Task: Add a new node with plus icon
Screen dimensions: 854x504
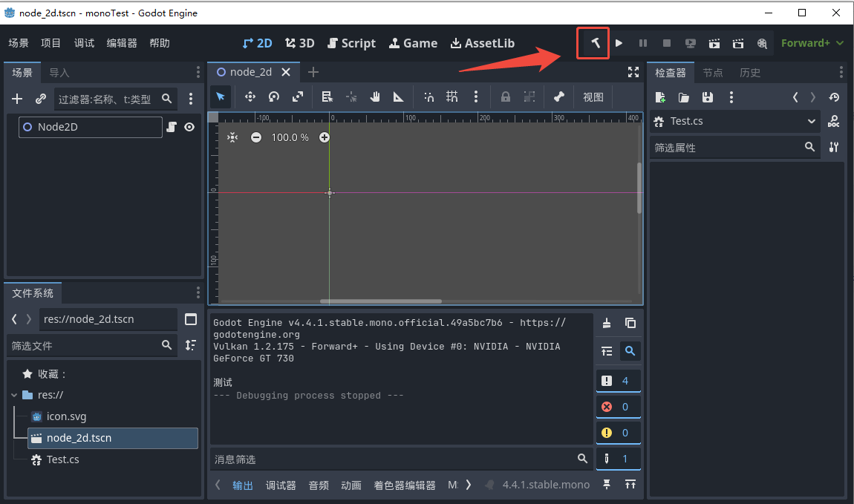Action: pyautogui.click(x=17, y=99)
